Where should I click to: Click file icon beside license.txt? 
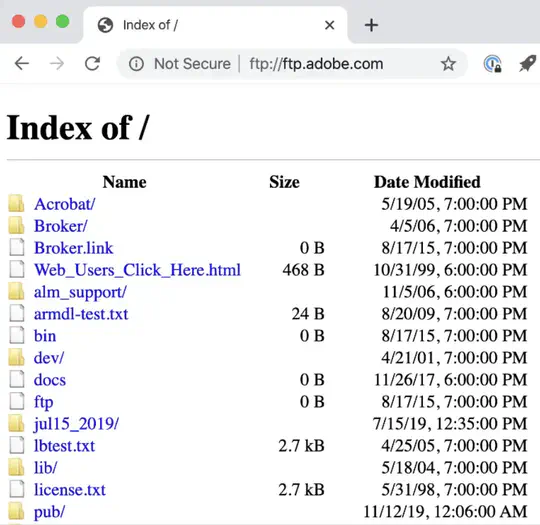tap(17, 489)
